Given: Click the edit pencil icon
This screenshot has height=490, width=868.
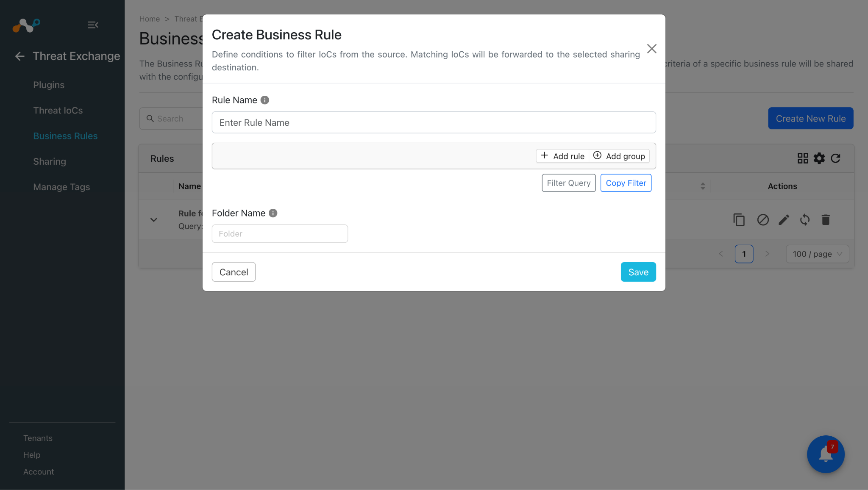Looking at the screenshot, I should pyautogui.click(x=784, y=220).
